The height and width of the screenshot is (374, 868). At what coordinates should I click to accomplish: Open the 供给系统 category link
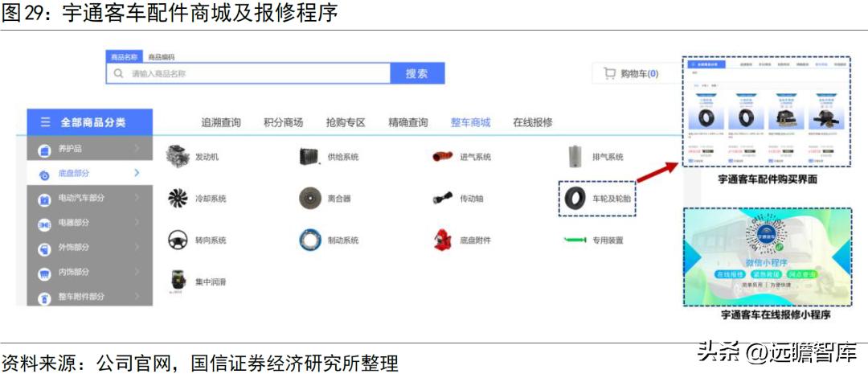point(343,157)
